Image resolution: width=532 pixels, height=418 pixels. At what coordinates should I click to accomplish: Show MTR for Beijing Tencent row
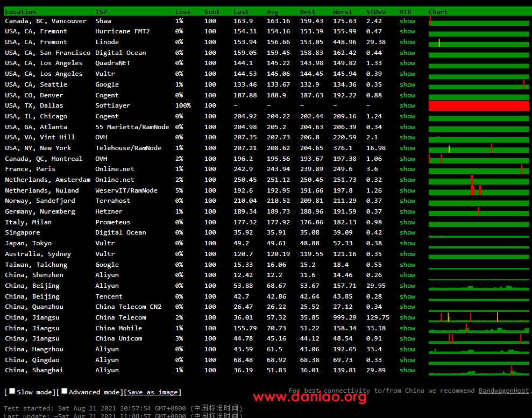pyautogui.click(x=407, y=296)
